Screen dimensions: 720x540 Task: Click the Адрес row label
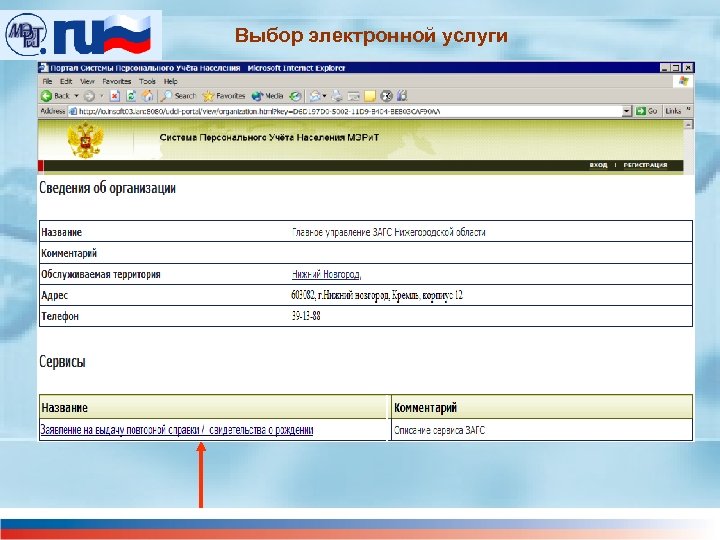(54, 295)
